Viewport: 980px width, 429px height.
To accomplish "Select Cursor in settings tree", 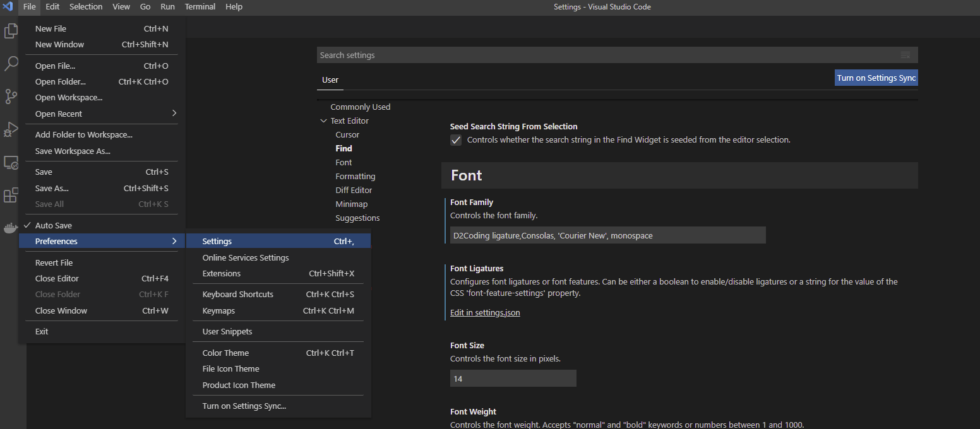I will click(x=347, y=134).
